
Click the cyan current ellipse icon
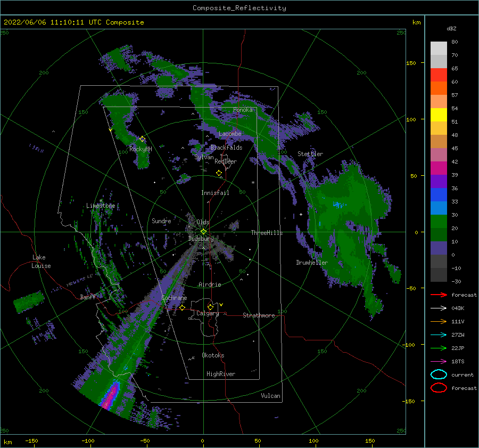[x=439, y=374]
